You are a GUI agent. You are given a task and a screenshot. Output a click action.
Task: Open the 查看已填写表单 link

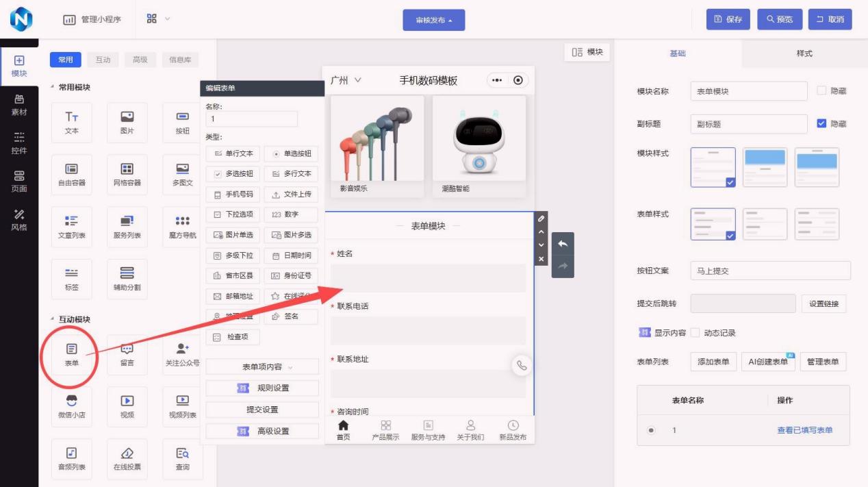tap(804, 430)
